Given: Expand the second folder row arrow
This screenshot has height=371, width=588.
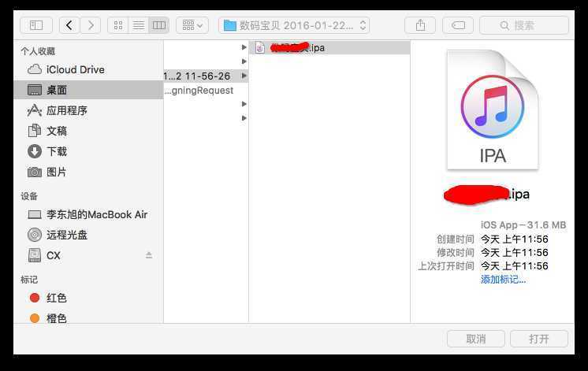Looking at the screenshot, I should [244, 61].
